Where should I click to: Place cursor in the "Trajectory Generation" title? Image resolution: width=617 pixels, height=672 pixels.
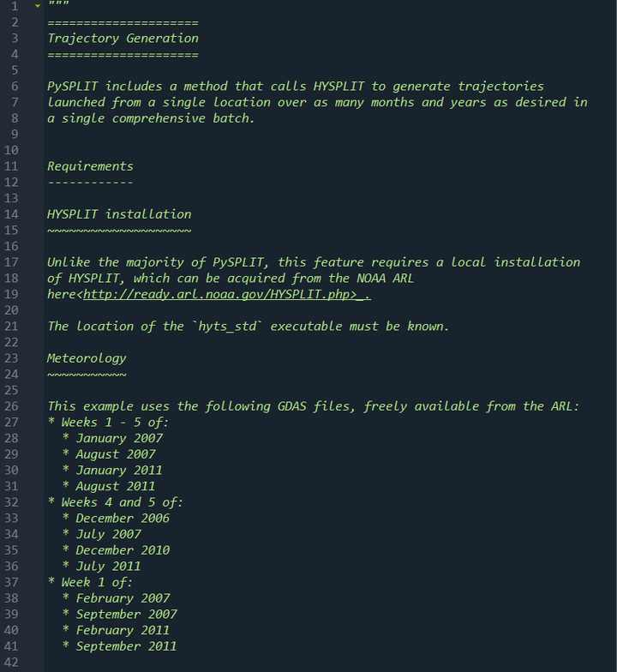[x=123, y=39]
